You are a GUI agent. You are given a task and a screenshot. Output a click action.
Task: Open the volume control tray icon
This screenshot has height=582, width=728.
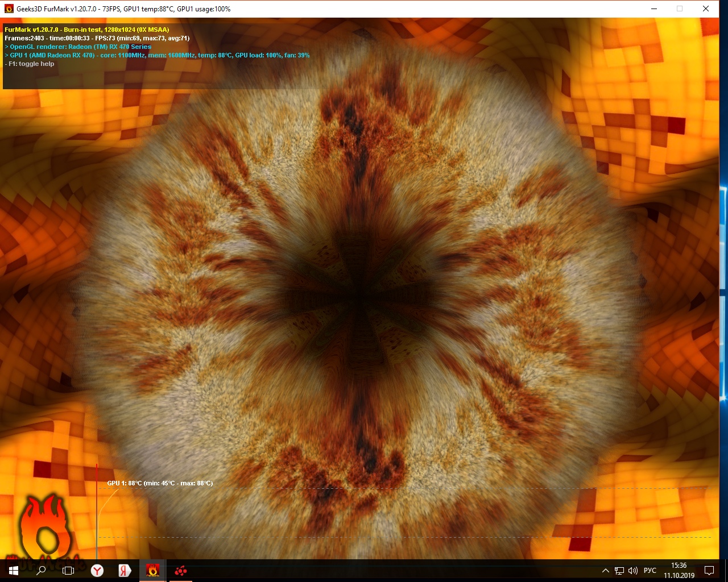[633, 571]
